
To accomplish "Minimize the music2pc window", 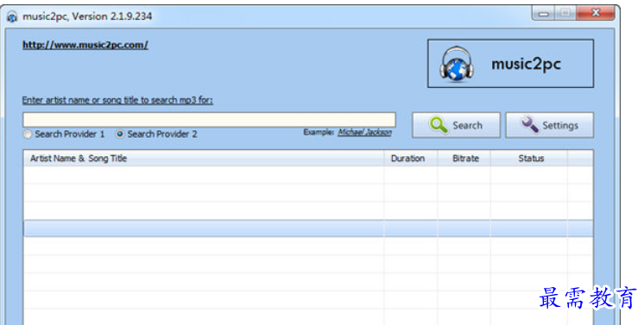I will [x=544, y=13].
